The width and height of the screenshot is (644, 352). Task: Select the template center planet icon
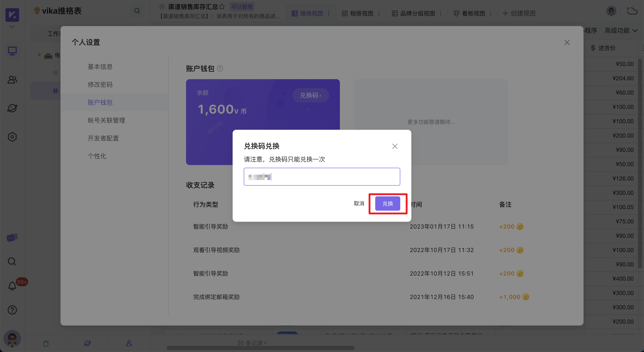point(12,108)
